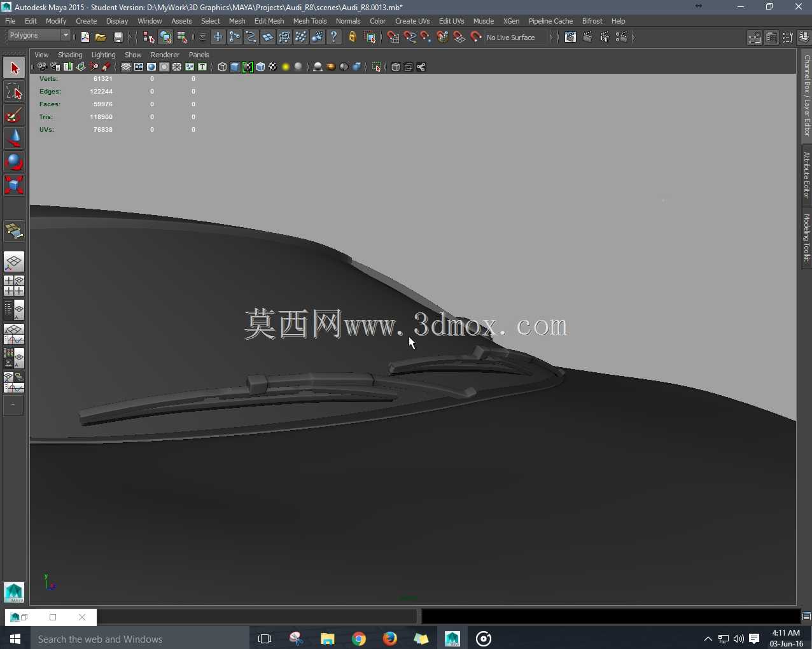Open the panel Renderer menu

click(x=165, y=55)
